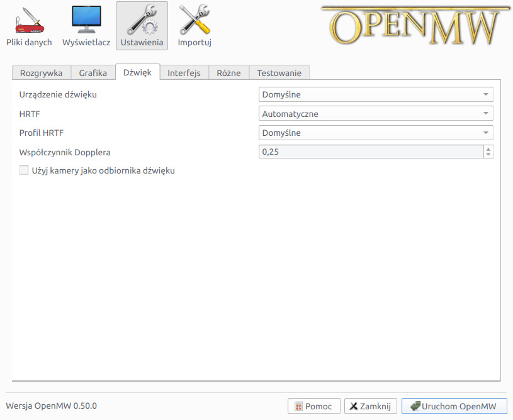Increase Współczynnik Dopplera with up arrow

488,149
